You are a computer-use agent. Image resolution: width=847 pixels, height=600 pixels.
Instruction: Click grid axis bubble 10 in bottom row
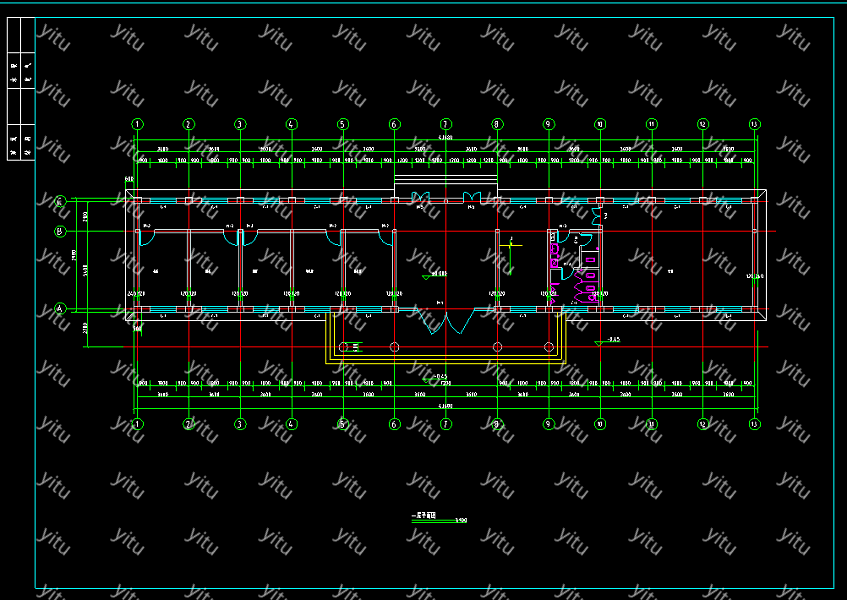[x=600, y=424]
